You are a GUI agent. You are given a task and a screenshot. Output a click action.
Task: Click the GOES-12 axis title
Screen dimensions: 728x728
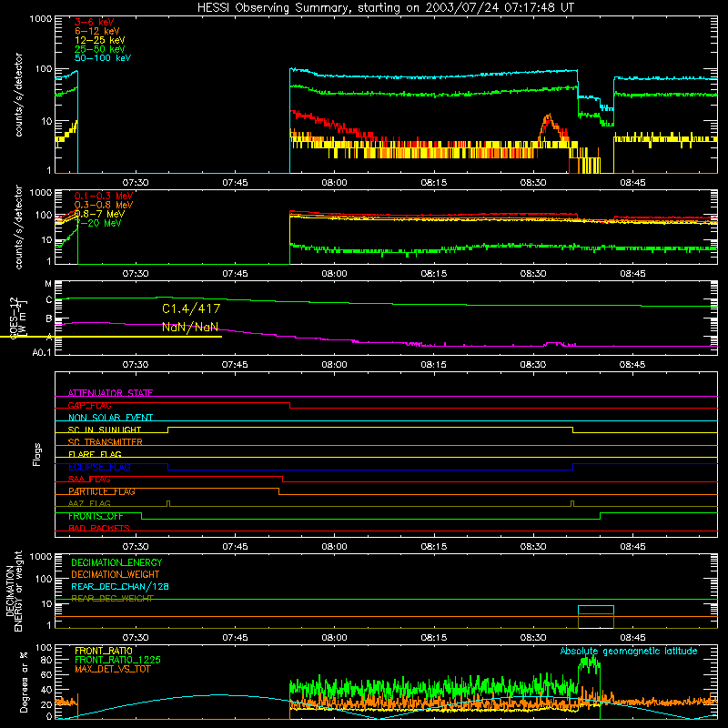point(17,318)
